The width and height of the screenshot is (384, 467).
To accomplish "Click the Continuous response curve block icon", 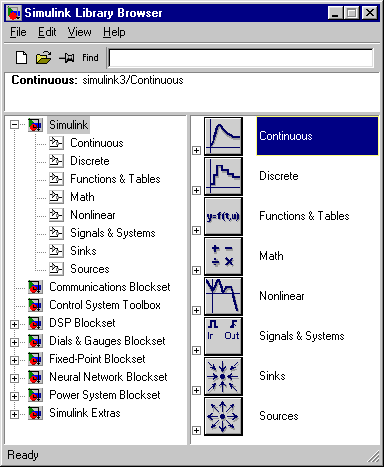I will pos(223,136).
